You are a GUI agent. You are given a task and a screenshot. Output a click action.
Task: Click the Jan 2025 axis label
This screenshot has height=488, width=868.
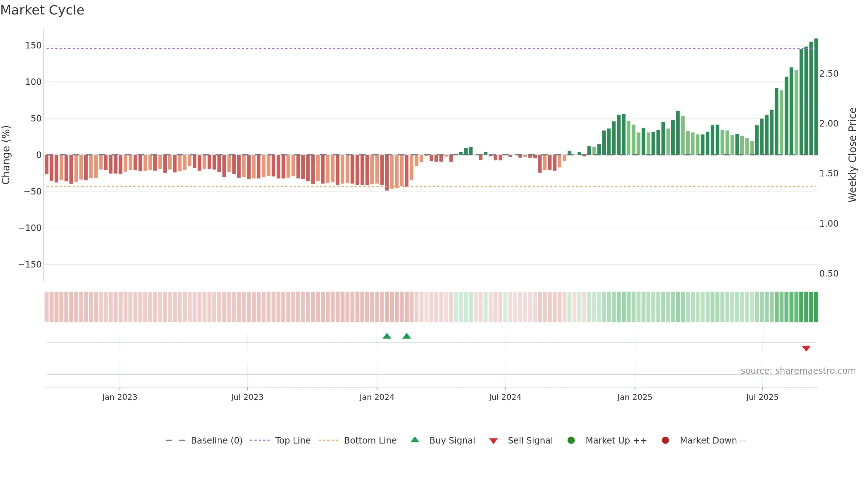[635, 397]
